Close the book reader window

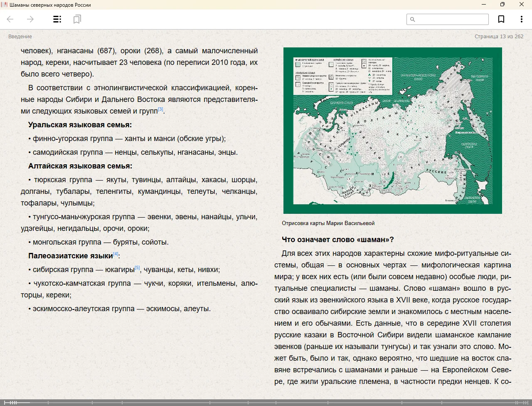pyautogui.click(x=522, y=5)
